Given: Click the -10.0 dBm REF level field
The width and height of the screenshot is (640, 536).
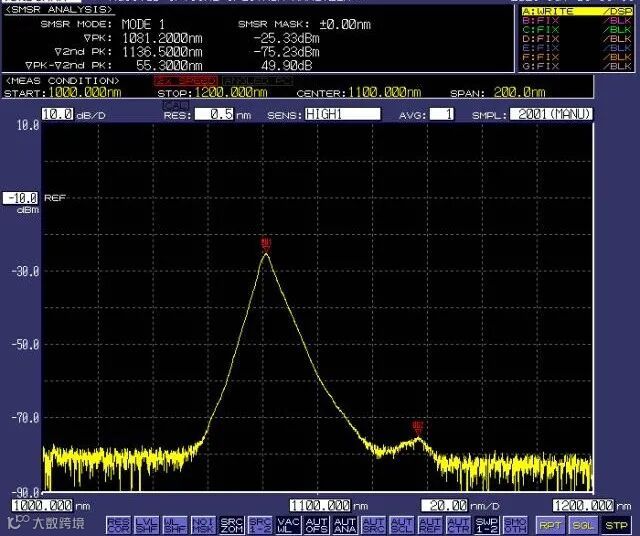Looking at the screenshot, I should tap(21, 198).
